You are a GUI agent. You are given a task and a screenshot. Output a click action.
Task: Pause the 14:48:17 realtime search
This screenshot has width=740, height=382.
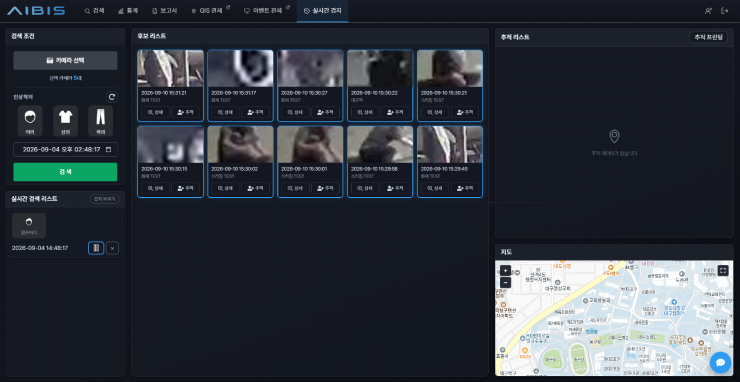96,248
